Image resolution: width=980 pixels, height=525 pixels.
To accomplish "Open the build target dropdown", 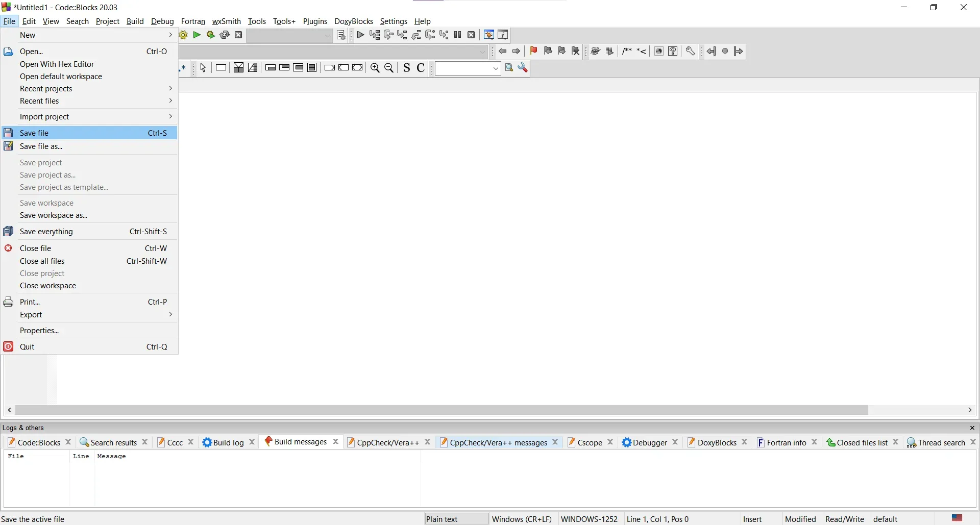I will pyautogui.click(x=290, y=36).
